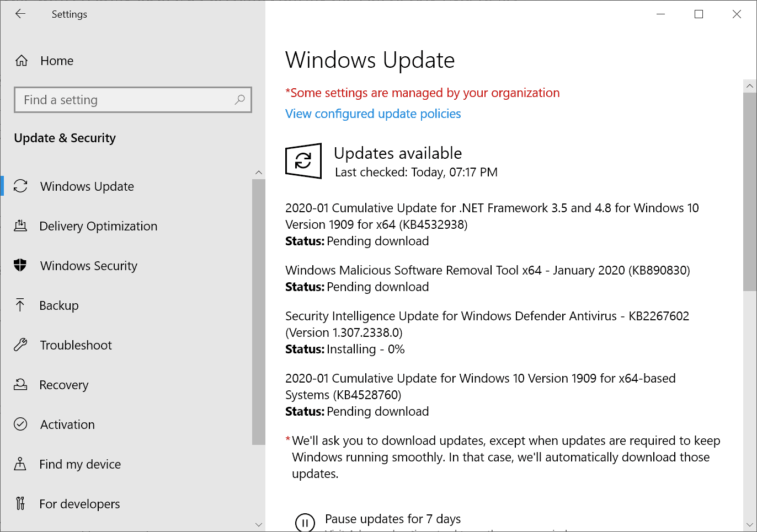Click the Troubleshoot wrench icon
This screenshot has height=532, width=757.
coord(20,345)
